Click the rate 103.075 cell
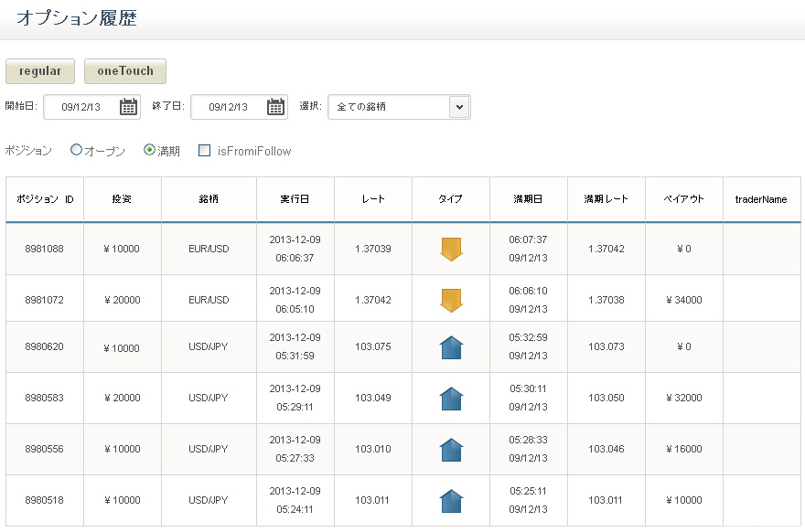805x532 pixels. [x=373, y=346]
